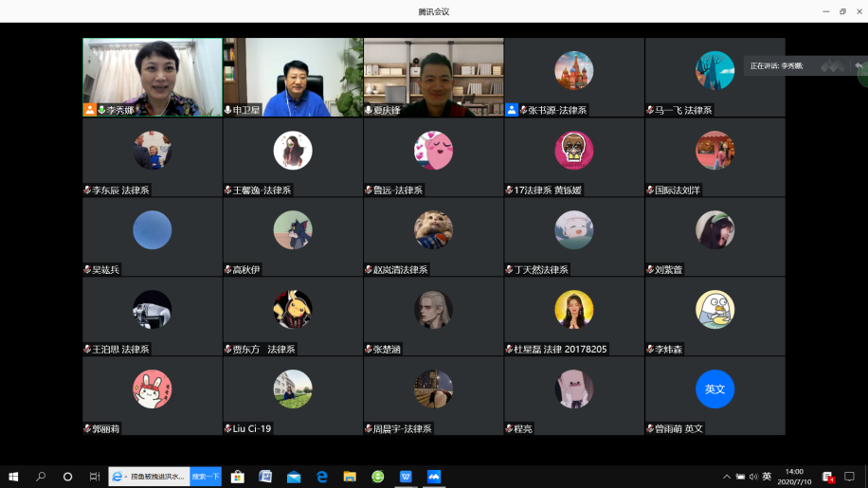The image size is (868, 488).
Task: Launch the Mail app from the taskbar
Action: (x=294, y=477)
